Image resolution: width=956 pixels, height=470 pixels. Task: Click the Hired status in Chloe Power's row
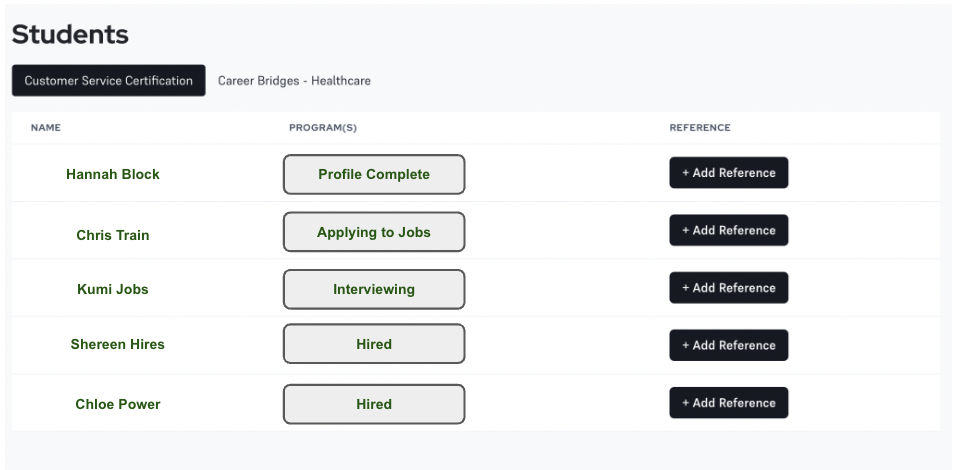[x=374, y=404]
